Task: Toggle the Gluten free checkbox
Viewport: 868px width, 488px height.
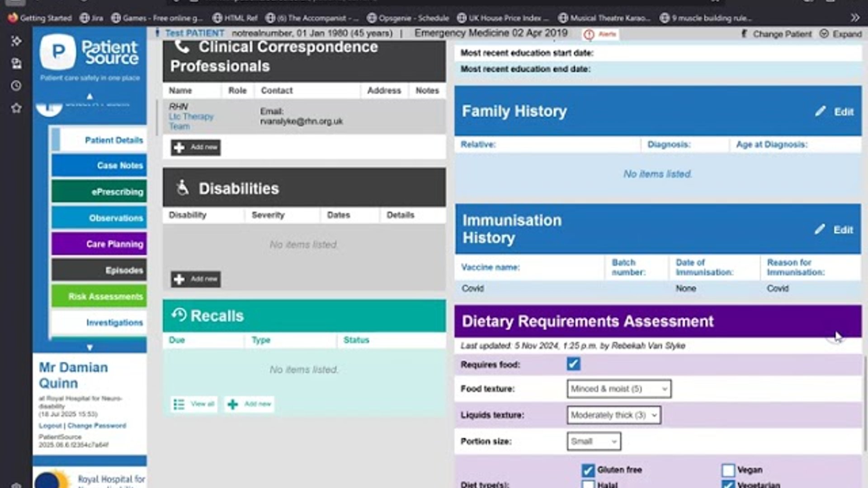Action: coord(588,470)
